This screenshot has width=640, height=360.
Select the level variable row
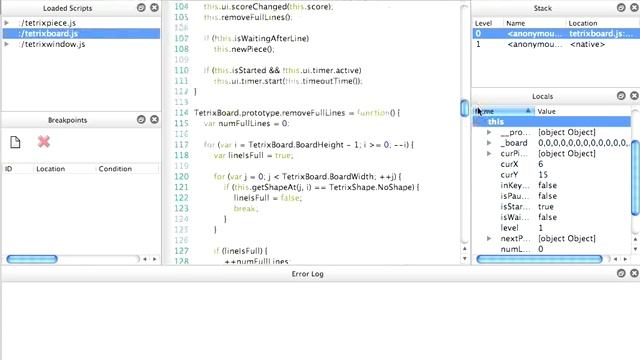551,228
